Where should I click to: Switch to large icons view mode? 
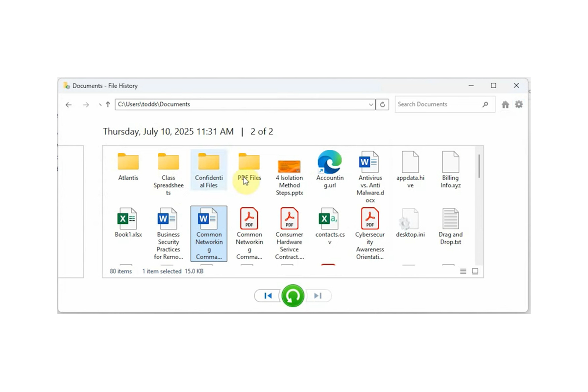point(475,271)
